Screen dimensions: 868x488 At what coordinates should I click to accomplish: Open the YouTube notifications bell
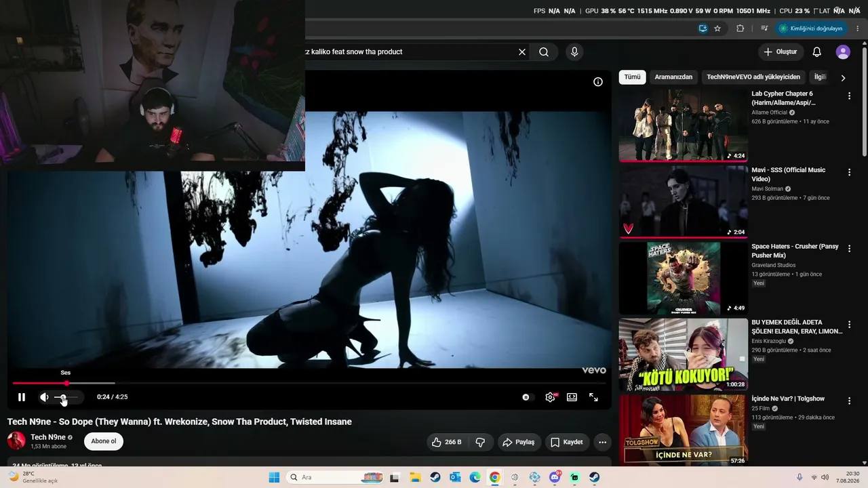(x=817, y=52)
